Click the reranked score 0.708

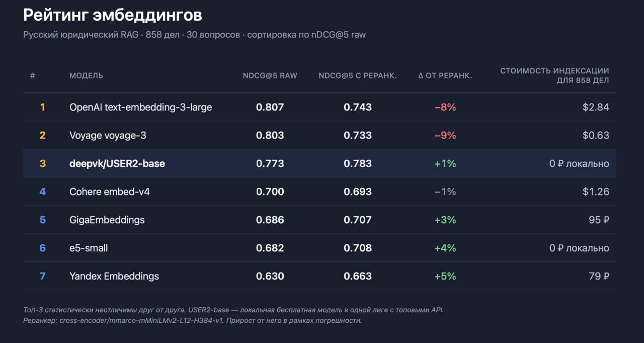click(358, 248)
